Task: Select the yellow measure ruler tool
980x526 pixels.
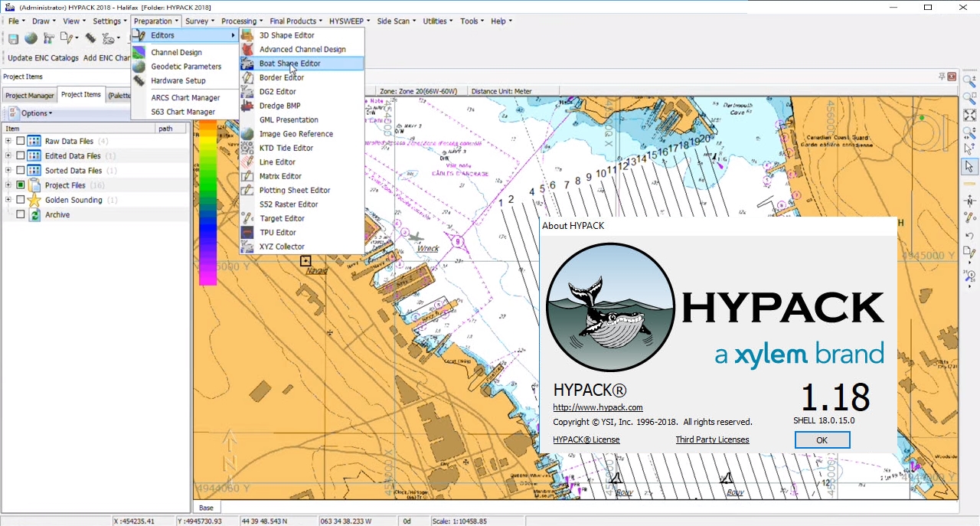Action: [x=969, y=184]
